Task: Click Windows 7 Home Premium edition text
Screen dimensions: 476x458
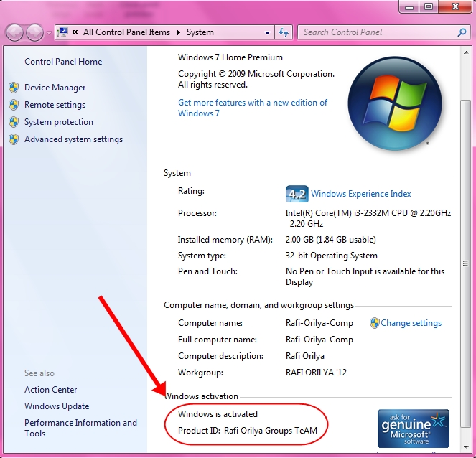Action: [230, 57]
